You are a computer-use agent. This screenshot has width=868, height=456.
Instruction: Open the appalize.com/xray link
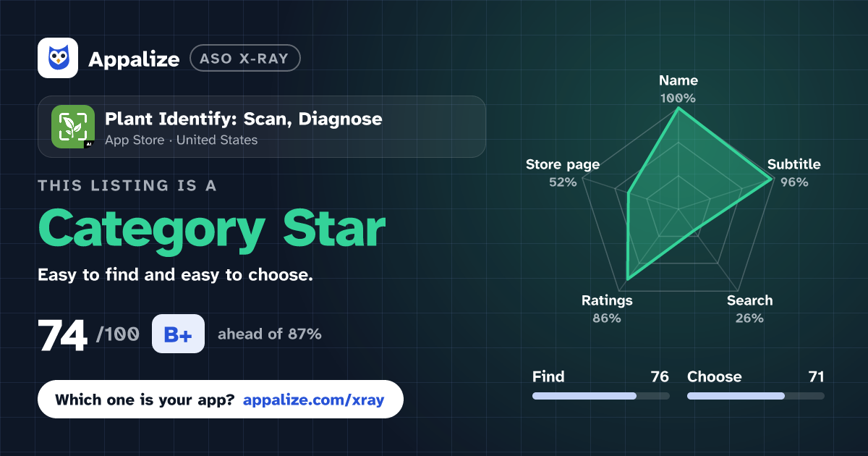(314, 400)
